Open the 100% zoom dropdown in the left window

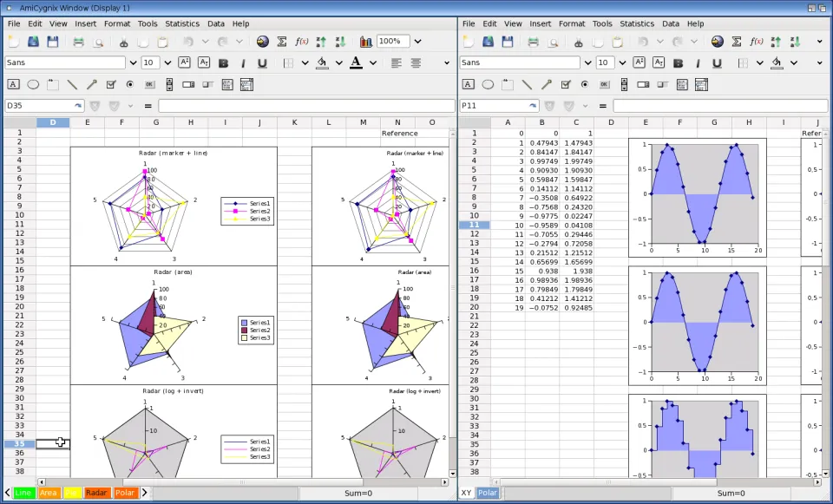coord(417,42)
